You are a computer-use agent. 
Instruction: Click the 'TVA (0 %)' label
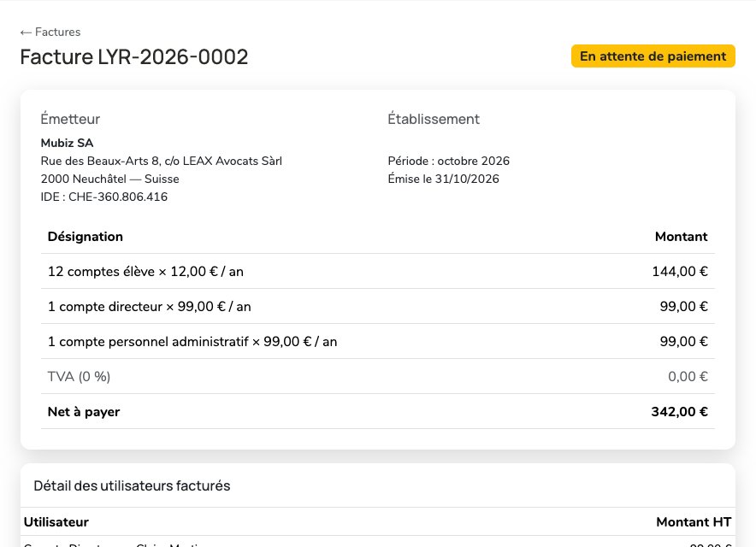(79, 376)
